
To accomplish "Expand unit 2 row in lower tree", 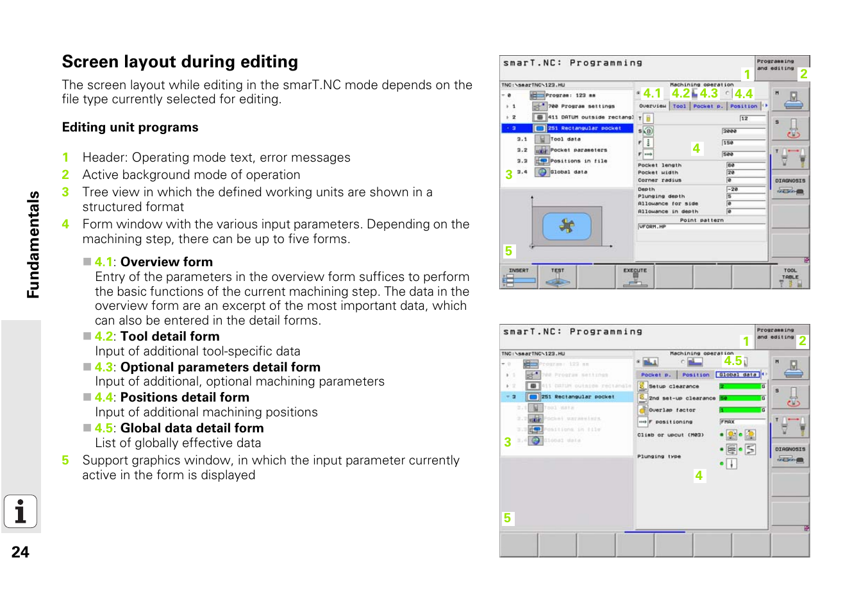I will click(x=508, y=386).
